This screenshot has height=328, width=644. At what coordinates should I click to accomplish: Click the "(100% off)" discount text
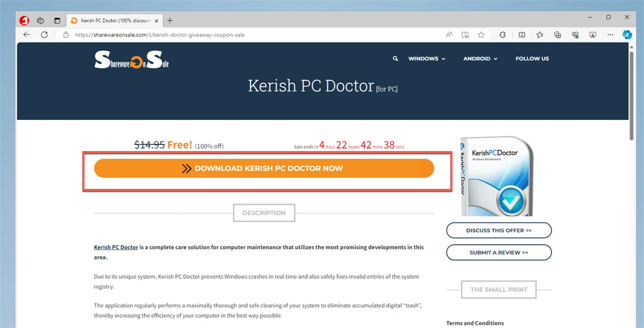(209, 146)
